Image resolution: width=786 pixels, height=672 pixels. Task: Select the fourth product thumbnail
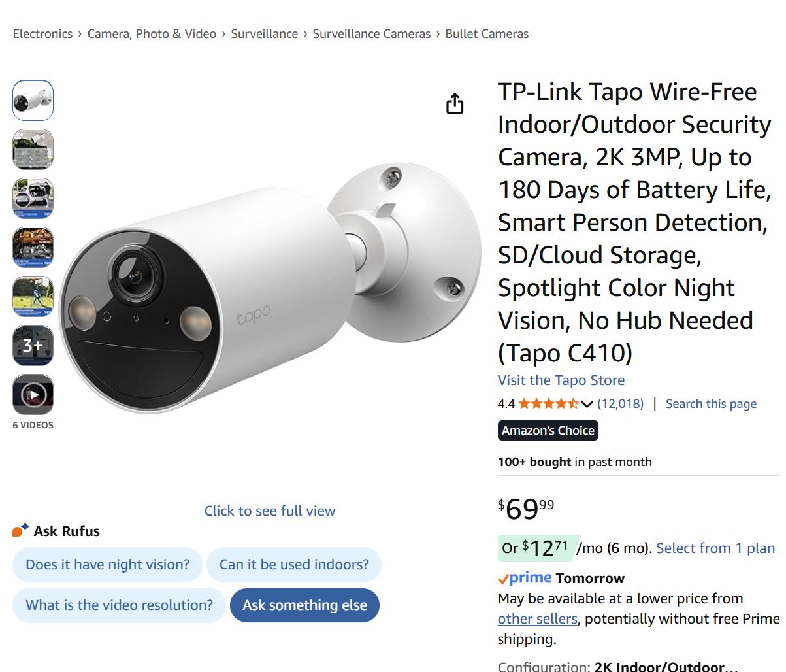pos(33,248)
